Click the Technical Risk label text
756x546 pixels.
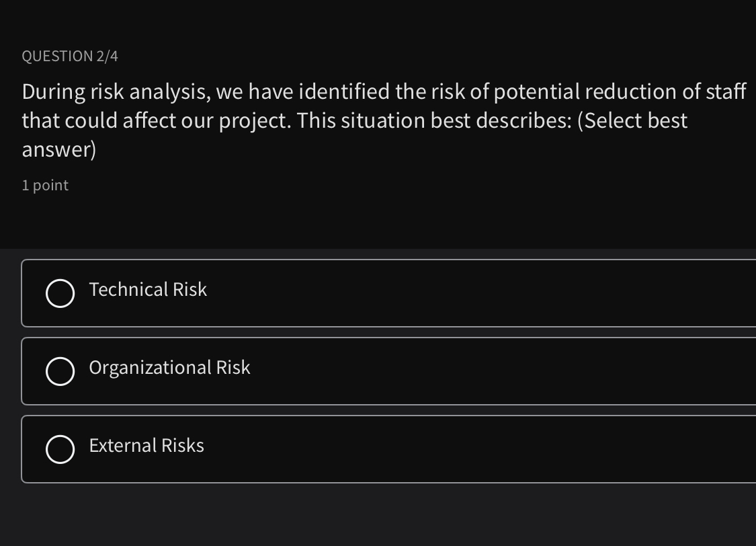click(x=148, y=290)
